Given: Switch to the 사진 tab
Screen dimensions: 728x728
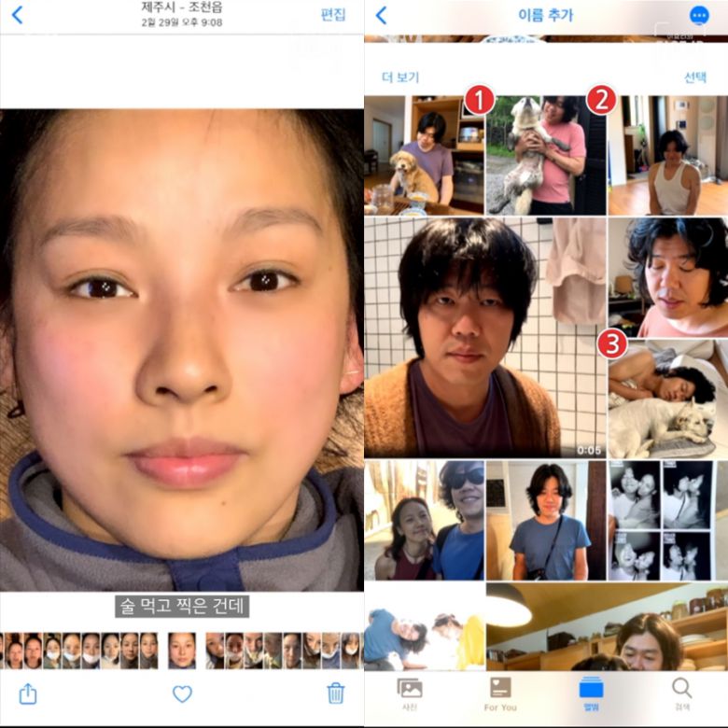Looking at the screenshot, I should 410,694.
